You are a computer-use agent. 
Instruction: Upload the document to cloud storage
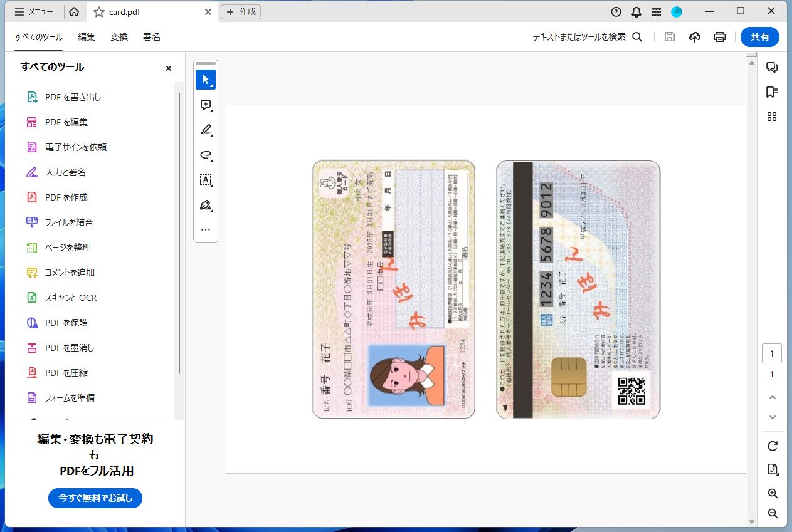tap(694, 37)
